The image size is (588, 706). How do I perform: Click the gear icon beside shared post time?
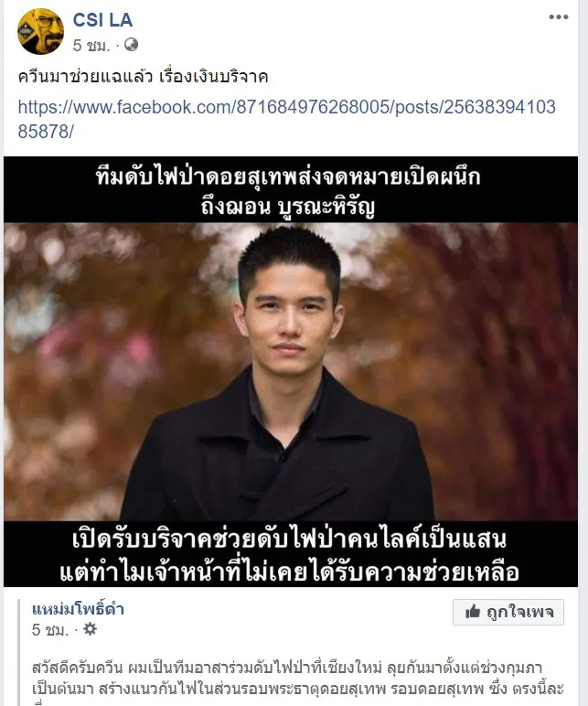tap(90, 628)
